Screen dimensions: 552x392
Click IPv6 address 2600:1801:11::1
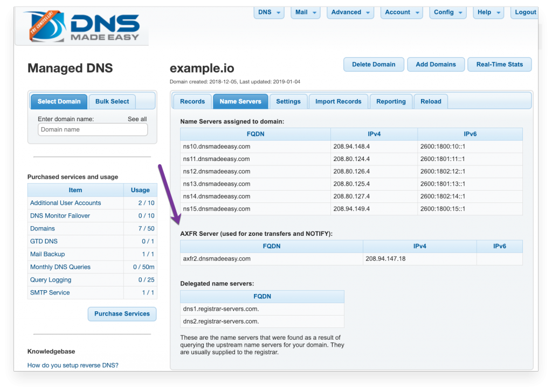(443, 159)
